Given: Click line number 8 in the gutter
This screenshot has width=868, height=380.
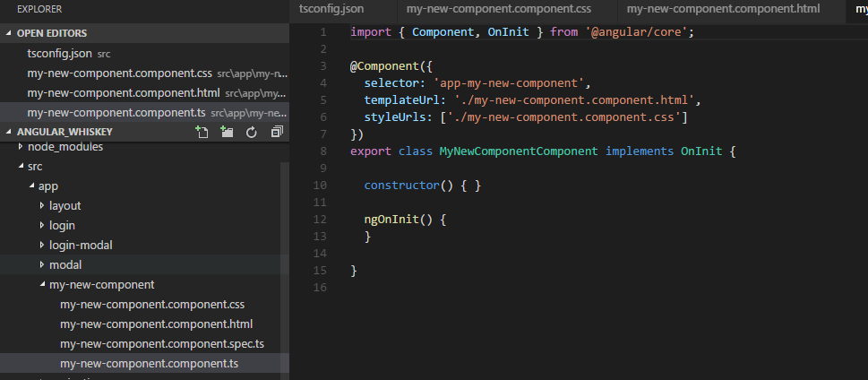Looking at the screenshot, I should coord(323,151).
